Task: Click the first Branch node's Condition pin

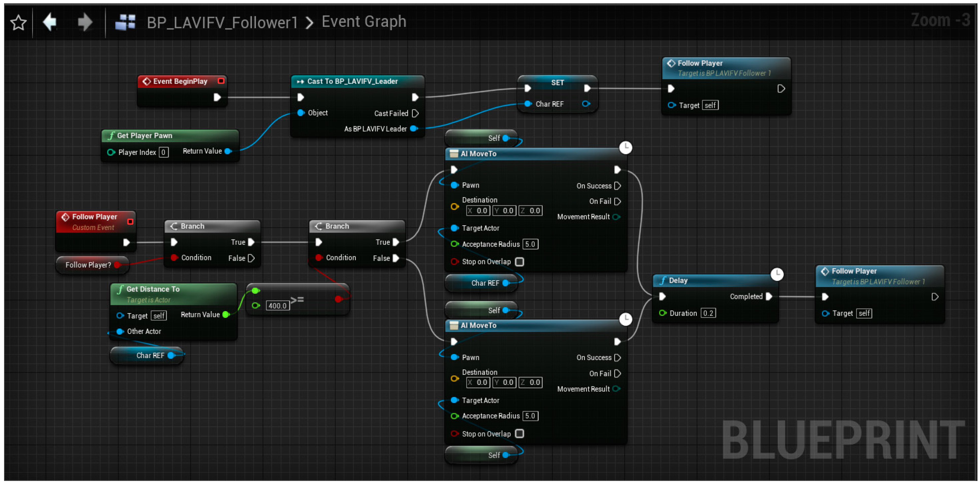Action: [174, 258]
